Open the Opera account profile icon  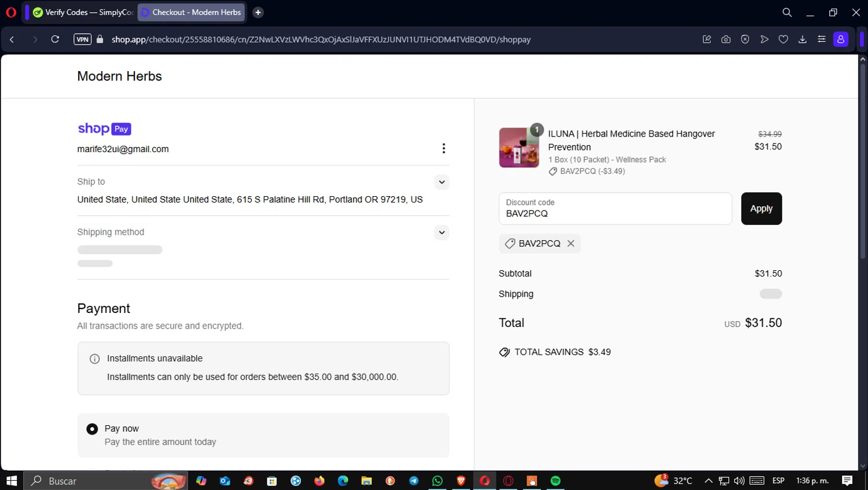pyautogui.click(x=841, y=39)
